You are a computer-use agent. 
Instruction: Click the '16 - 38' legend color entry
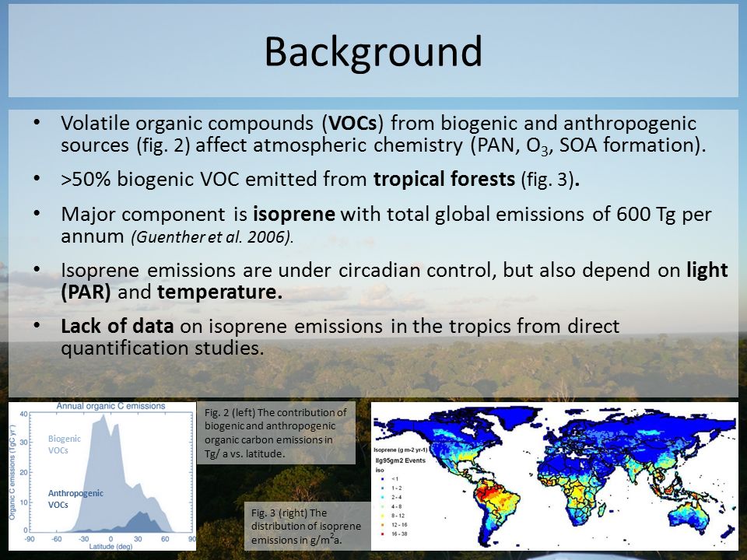(394, 534)
